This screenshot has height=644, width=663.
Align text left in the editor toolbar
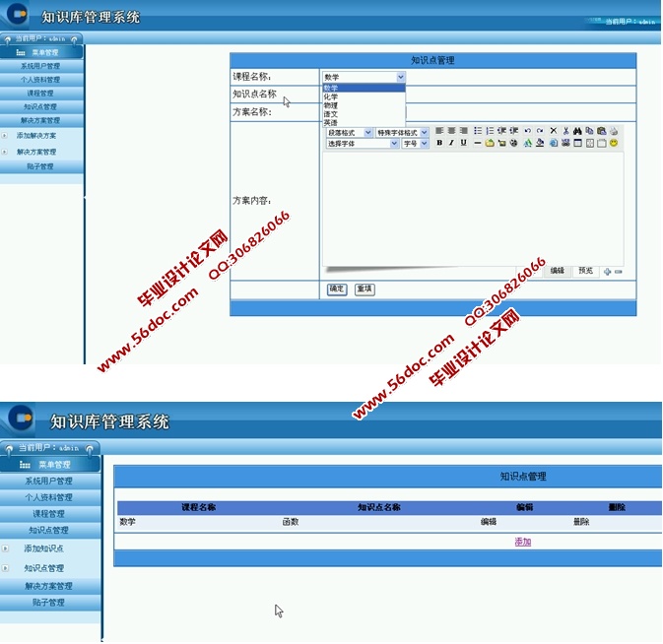coord(439,131)
